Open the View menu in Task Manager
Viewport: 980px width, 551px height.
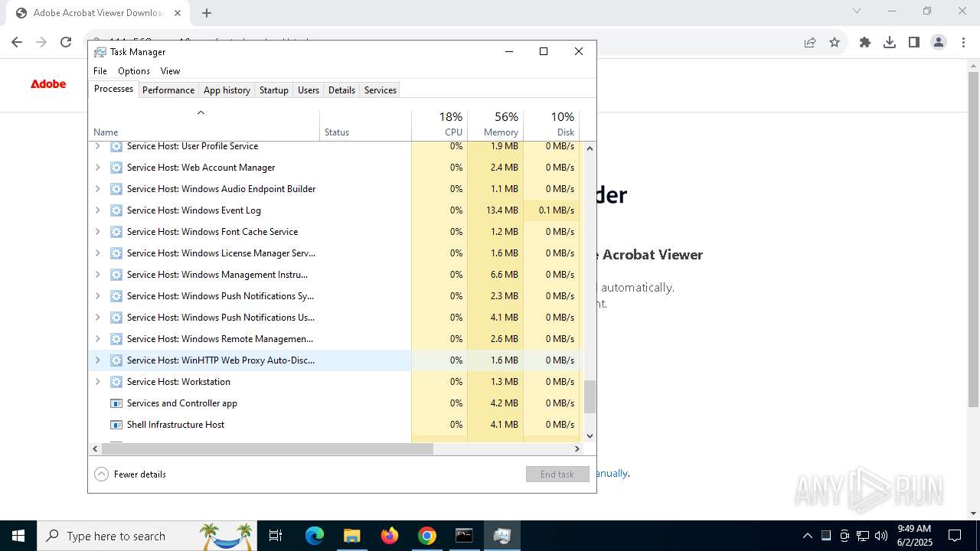(170, 71)
